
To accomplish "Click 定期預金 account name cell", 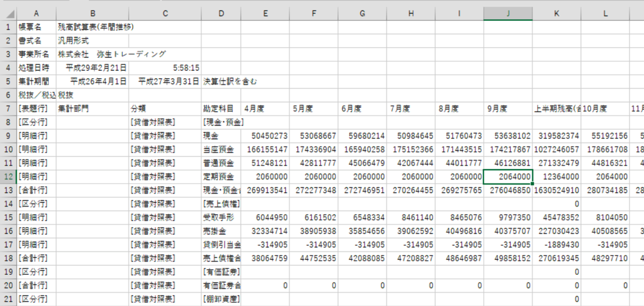I will coord(221,177).
